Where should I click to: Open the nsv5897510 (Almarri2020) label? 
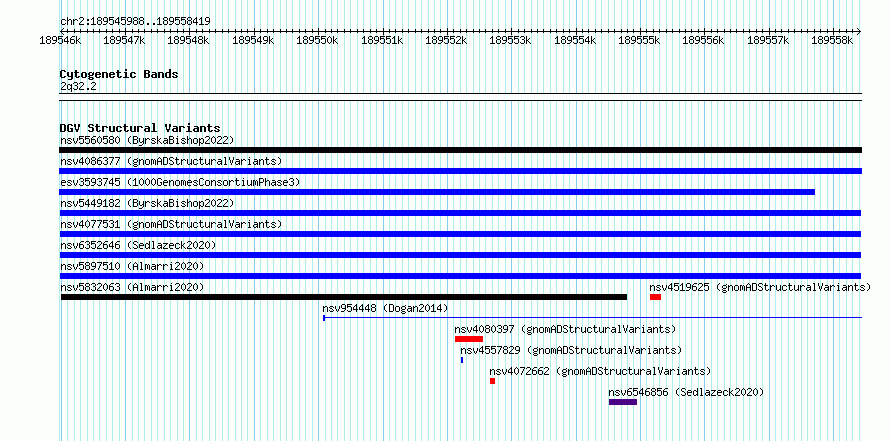tap(132, 266)
